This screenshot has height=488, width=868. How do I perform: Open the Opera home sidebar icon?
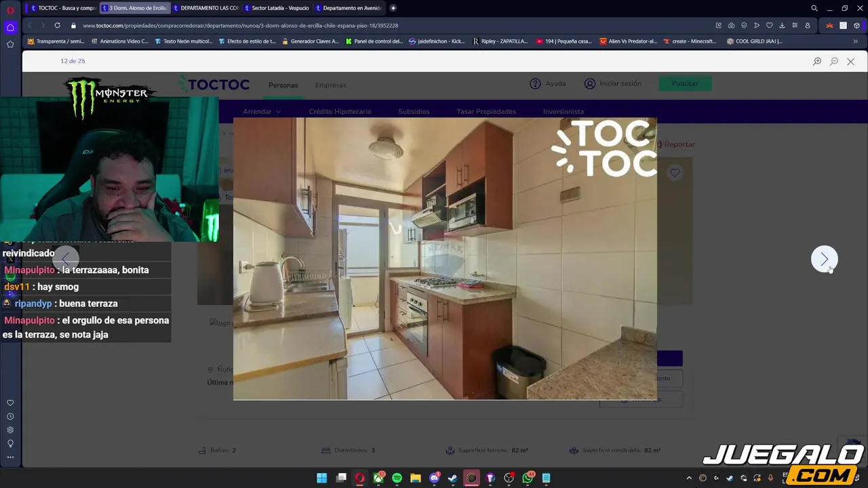click(10, 27)
